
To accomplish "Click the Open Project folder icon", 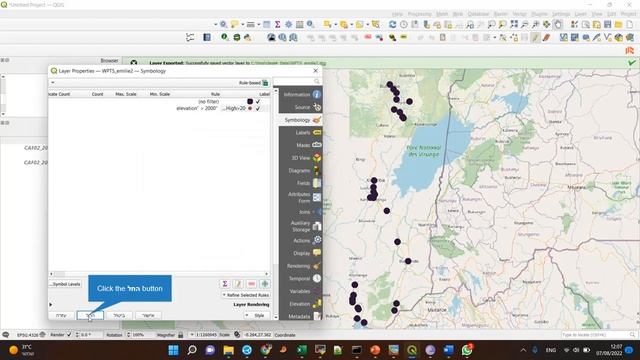I will pos(619,24).
